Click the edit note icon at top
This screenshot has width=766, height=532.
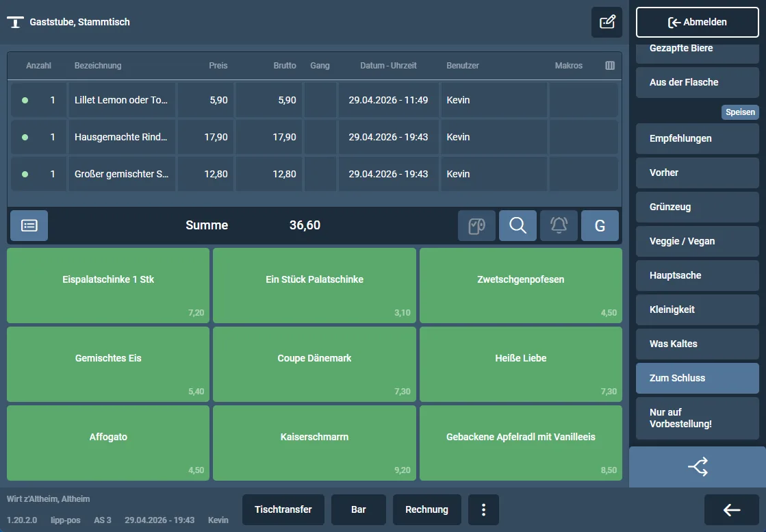[607, 22]
